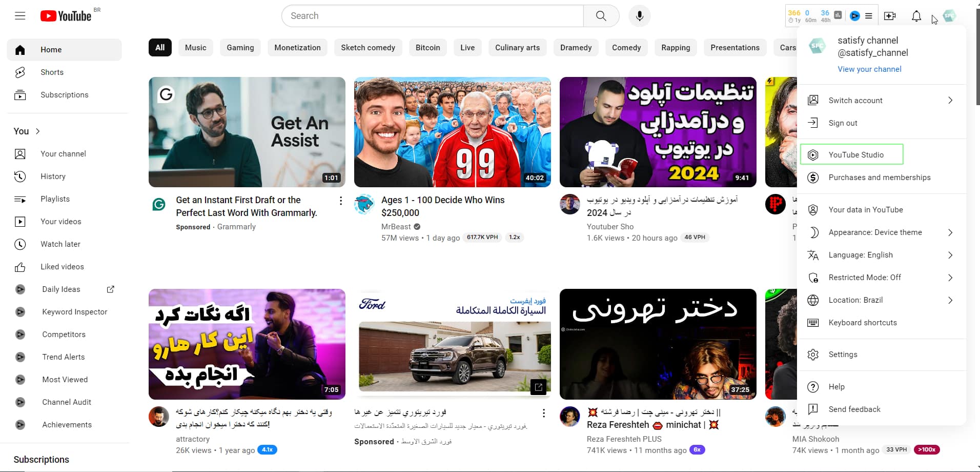Expand Restricted Mode: Off setting
The image size is (980, 472).
tap(881, 278)
